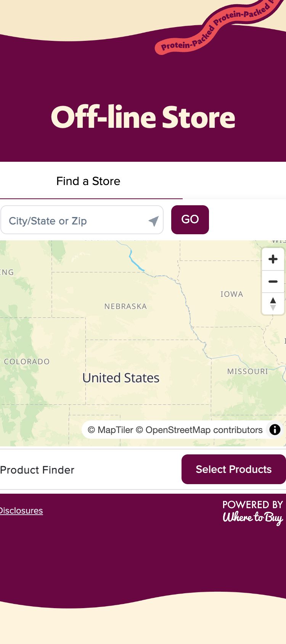Viewport: 286px width, 644px height.
Task: Open the MapTiler attribution link
Action: pyautogui.click(x=111, y=430)
